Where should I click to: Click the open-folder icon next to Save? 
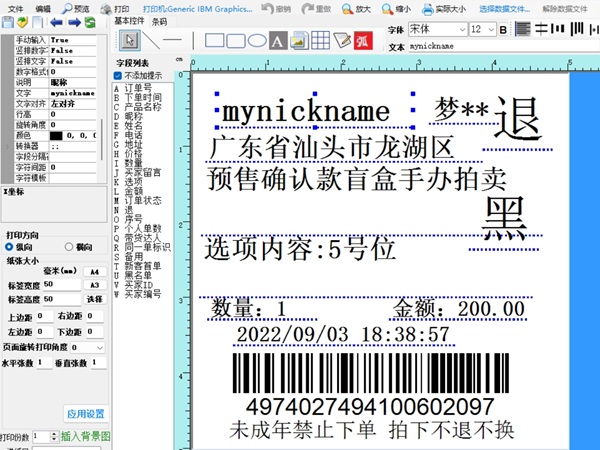coord(23,23)
